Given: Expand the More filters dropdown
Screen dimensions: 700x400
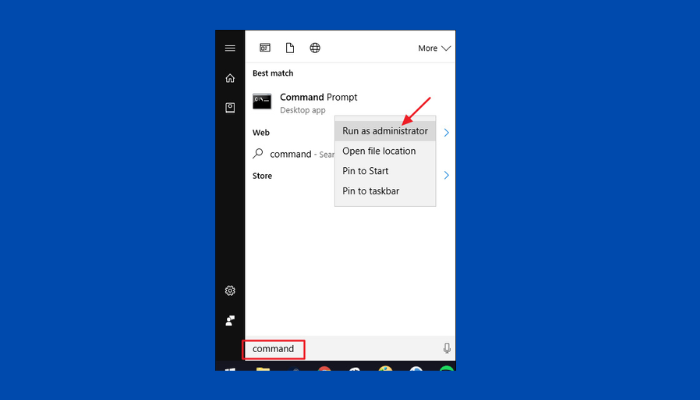Looking at the screenshot, I should [434, 48].
